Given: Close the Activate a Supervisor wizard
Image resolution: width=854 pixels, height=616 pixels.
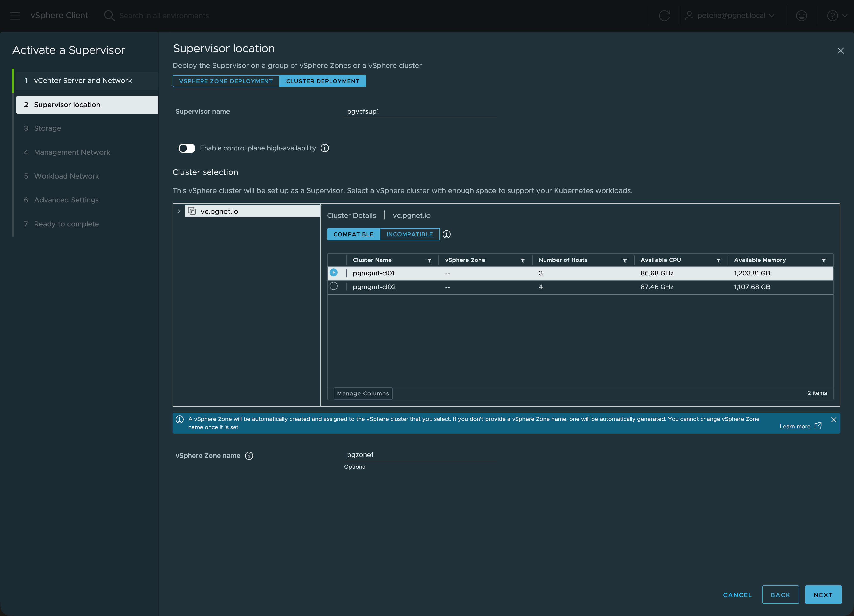Looking at the screenshot, I should [841, 50].
